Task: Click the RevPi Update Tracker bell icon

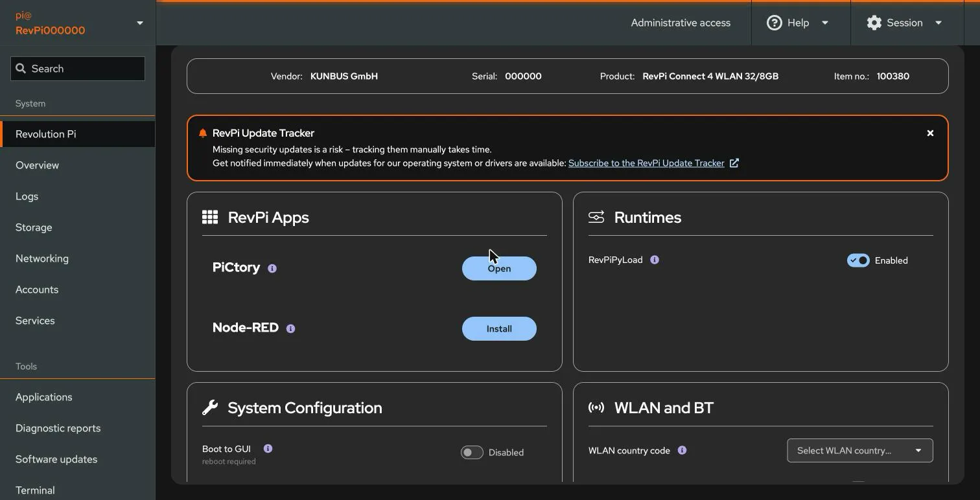Action: [x=203, y=133]
